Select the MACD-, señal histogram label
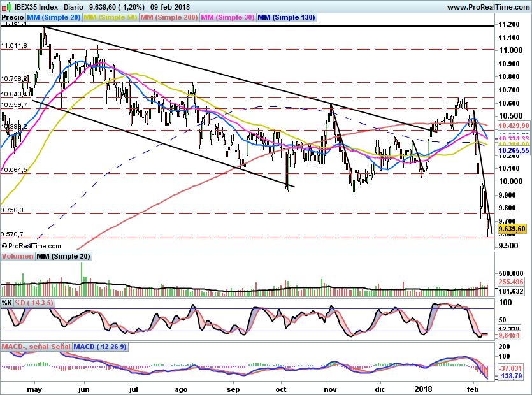The width and height of the screenshot is (532, 395). click(25, 347)
